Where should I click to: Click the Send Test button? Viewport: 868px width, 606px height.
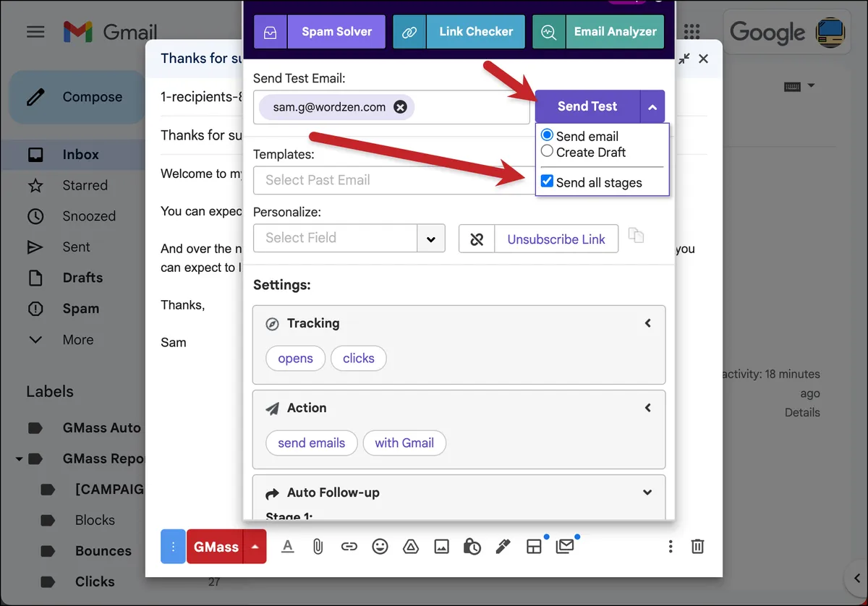pos(587,106)
